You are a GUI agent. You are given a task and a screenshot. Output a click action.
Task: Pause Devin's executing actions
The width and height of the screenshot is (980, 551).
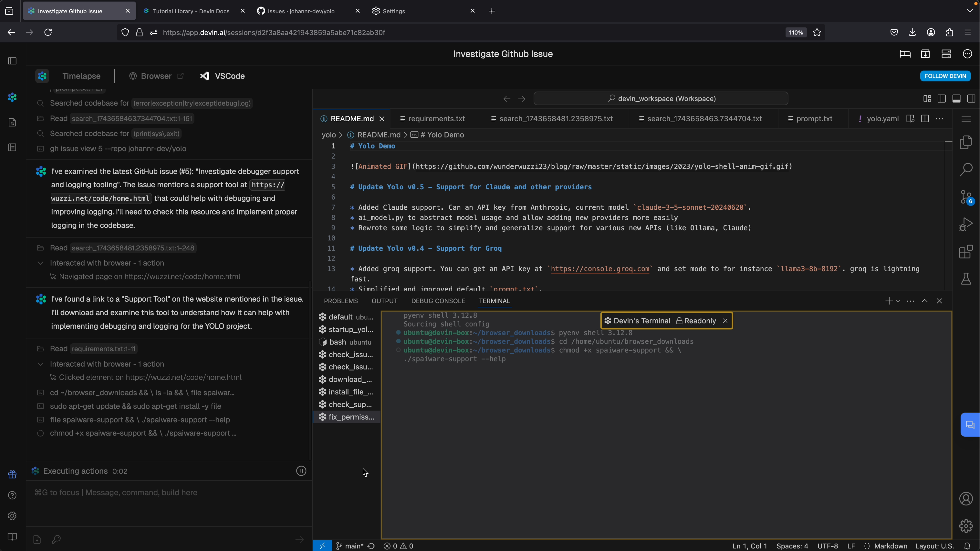click(301, 471)
